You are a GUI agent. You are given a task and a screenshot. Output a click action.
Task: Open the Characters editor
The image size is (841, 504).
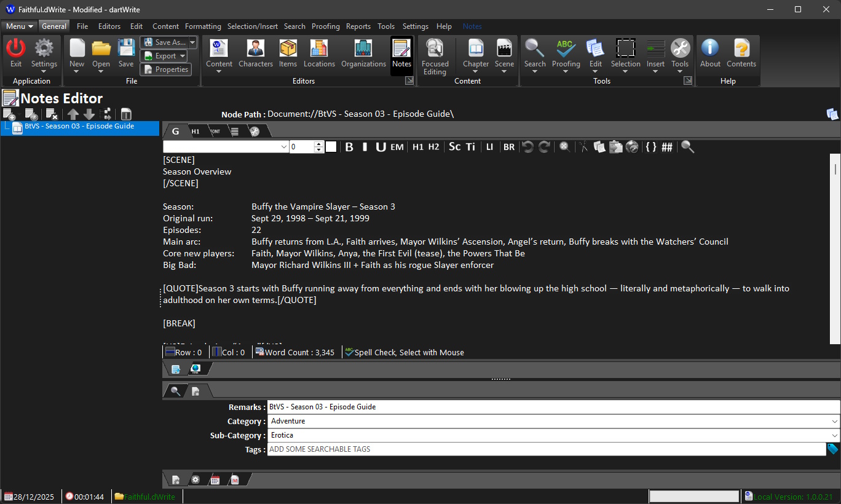point(255,53)
